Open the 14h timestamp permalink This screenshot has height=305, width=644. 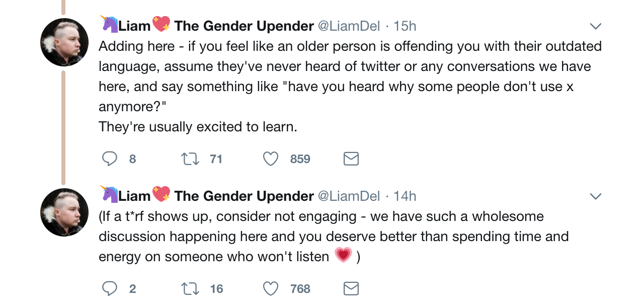(405, 196)
